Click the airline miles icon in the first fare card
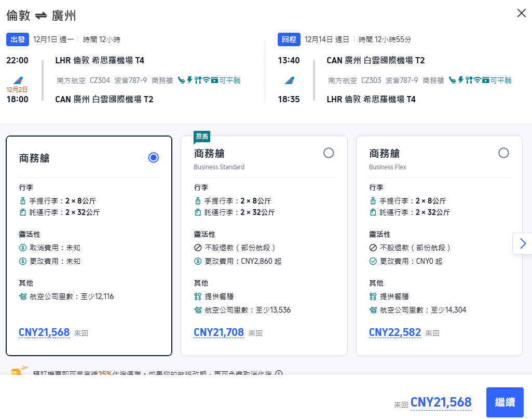The height and width of the screenshot is (419, 532). [23, 296]
